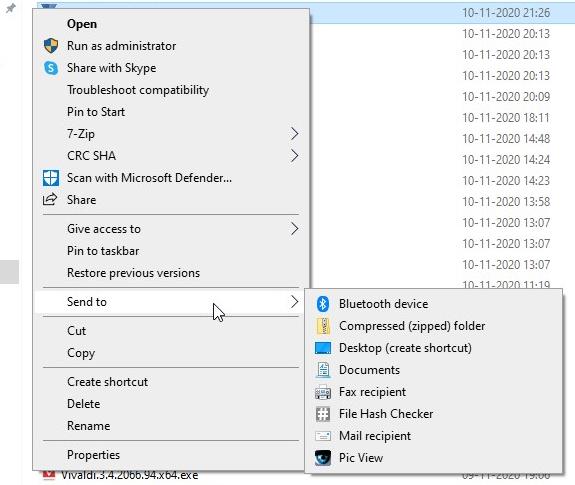The image size is (575, 485).
Task: Open the CRC SHA menu entry
Action: 171,156
